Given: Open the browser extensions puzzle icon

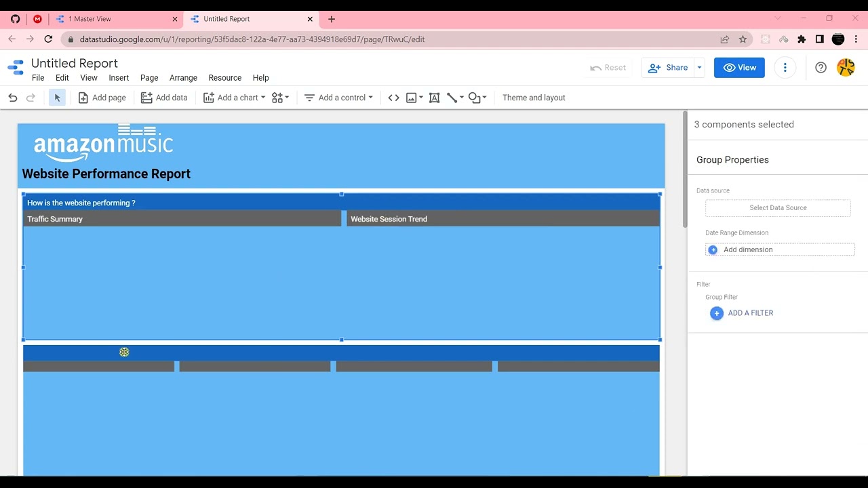Looking at the screenshot, I should [x=802, y=39].
